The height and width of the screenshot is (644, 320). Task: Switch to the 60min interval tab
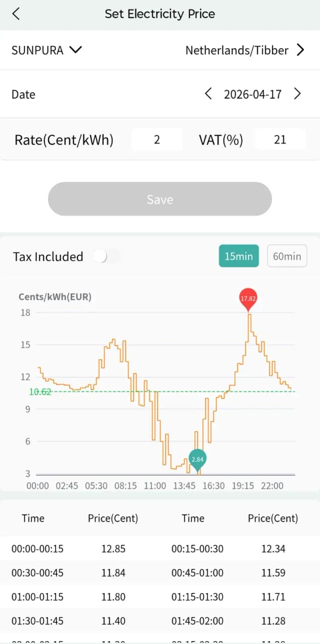[x=287, y=256]
